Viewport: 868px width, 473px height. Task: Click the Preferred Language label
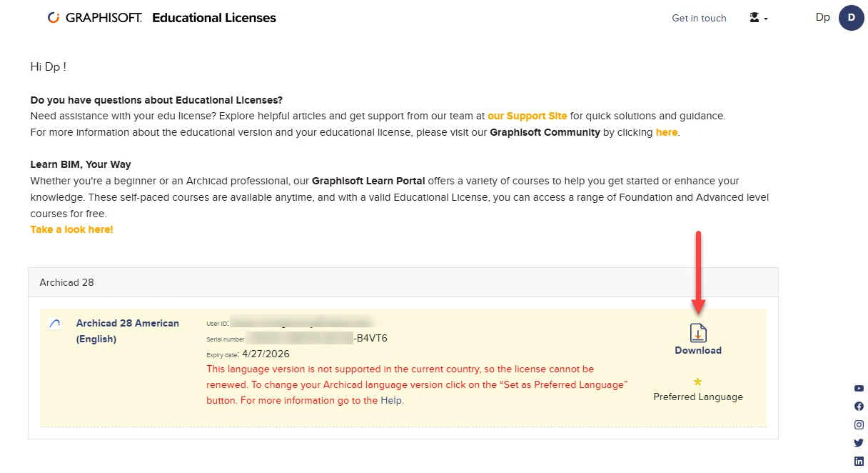tap(698, 397)
